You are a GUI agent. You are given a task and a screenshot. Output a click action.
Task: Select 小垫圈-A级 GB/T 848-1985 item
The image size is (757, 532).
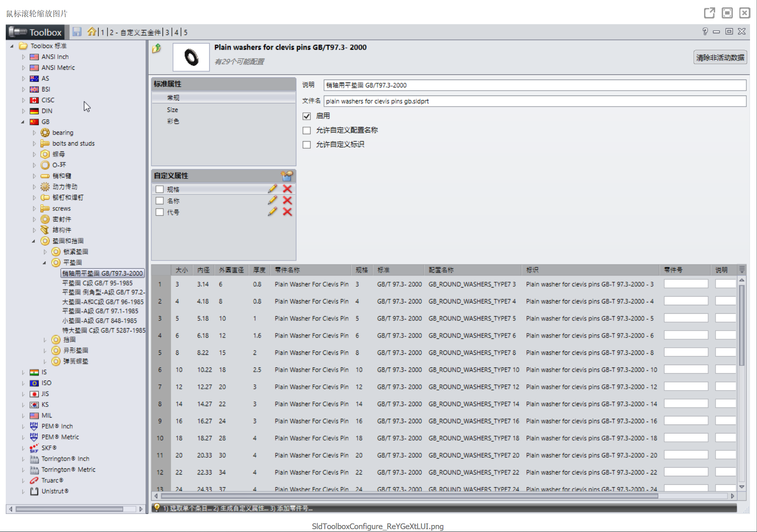click(100, 321)
